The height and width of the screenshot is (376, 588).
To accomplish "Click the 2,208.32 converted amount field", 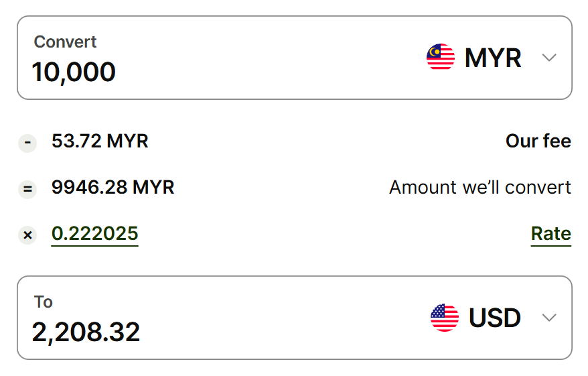I will coord(86,332).
